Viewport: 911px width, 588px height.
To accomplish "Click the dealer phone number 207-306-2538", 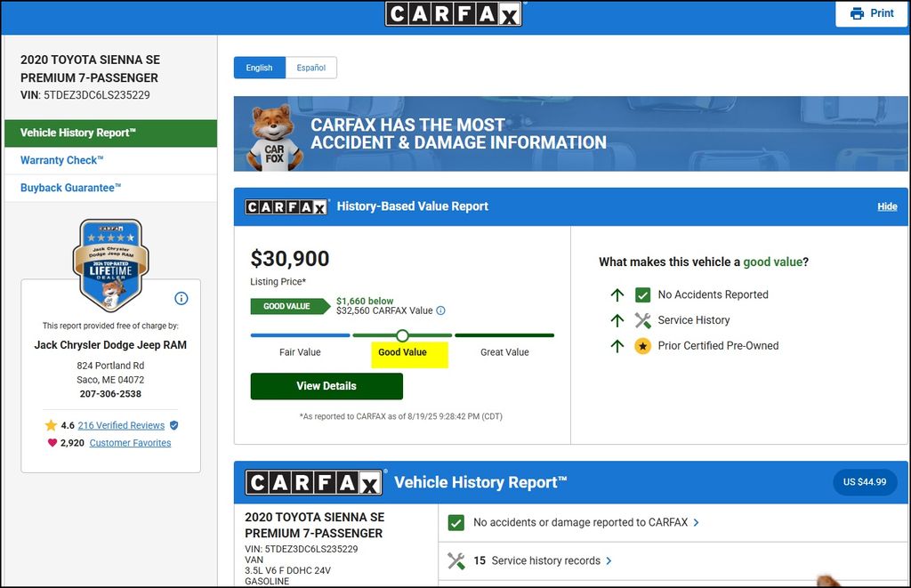I will pyautogui.click(x=110, y=394).
